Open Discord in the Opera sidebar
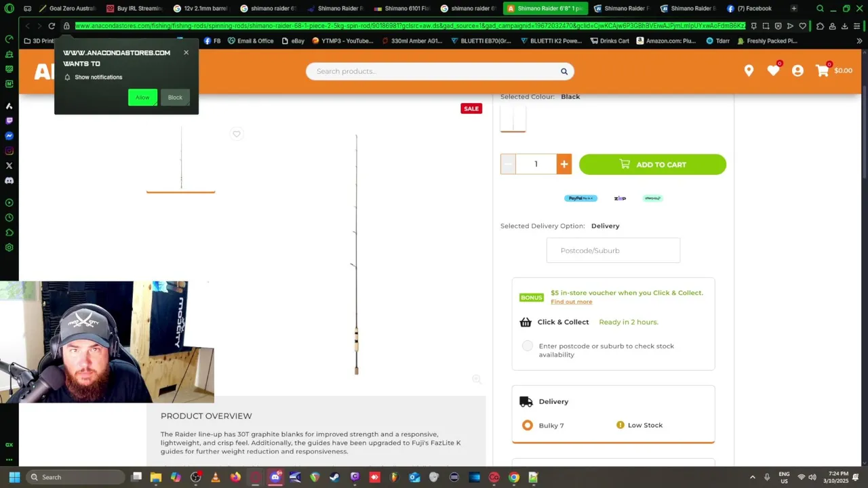The image size is (868, 488). tap(9, 180)
